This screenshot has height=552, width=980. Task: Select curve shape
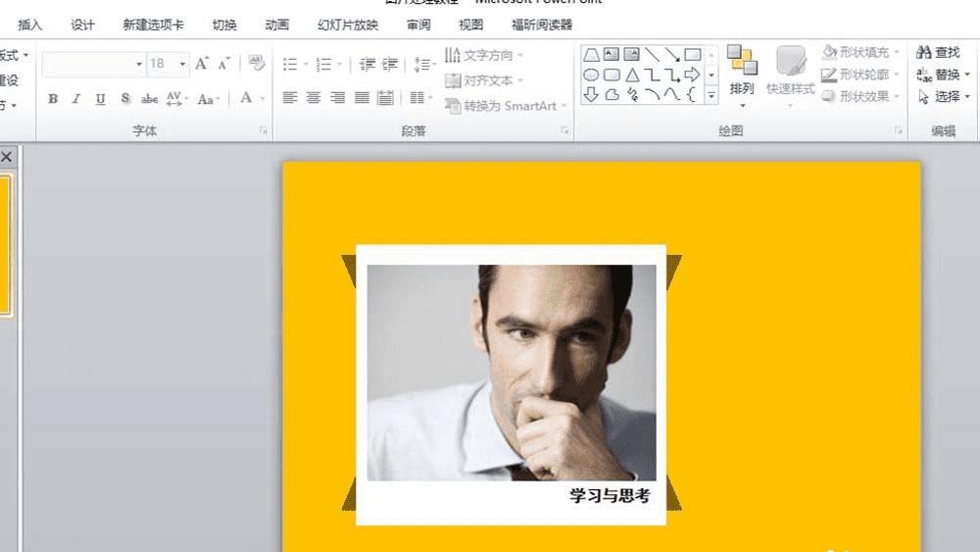click(672, 94)
